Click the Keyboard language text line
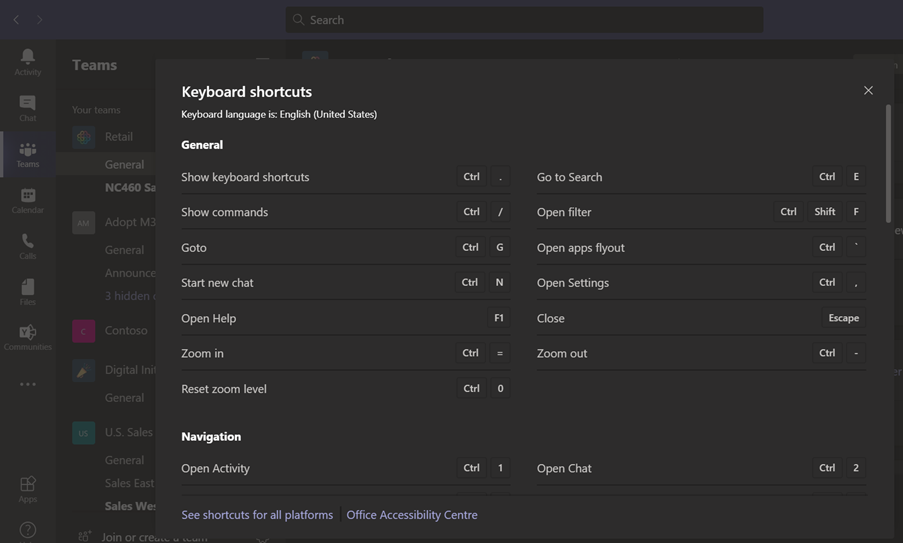This screenshot has height=543, width=903. pyautogui.click(x=279, y=115)
